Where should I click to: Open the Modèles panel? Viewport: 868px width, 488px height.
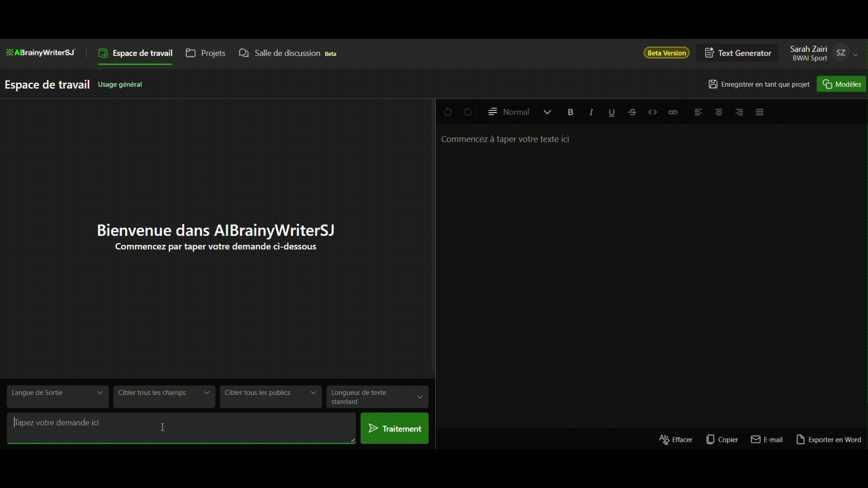(841, 84)
